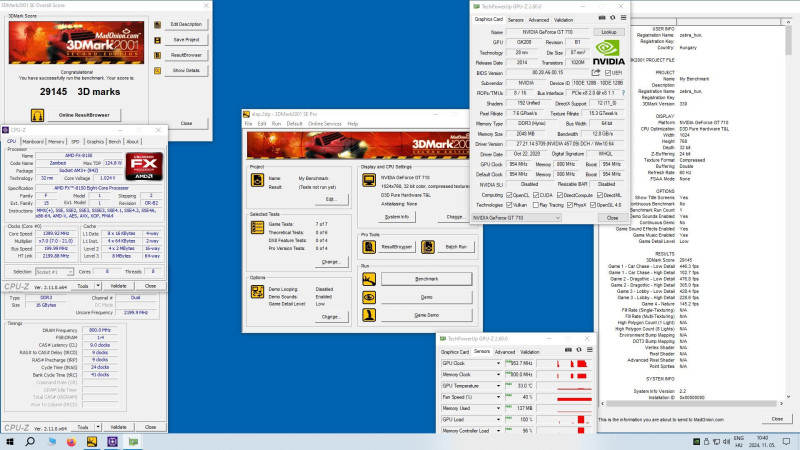Screen dimensions: 800x450
Task: Click the icon beside Save Project button
Action: 158,40
